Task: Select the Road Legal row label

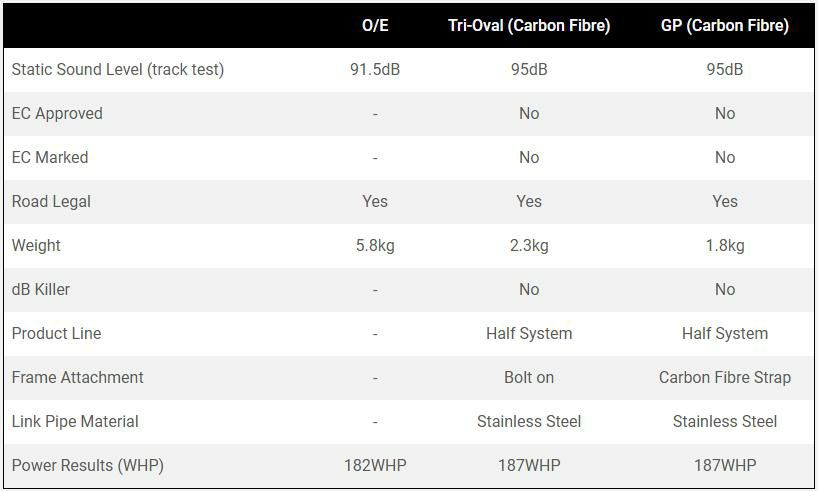Action: [51, 202]
